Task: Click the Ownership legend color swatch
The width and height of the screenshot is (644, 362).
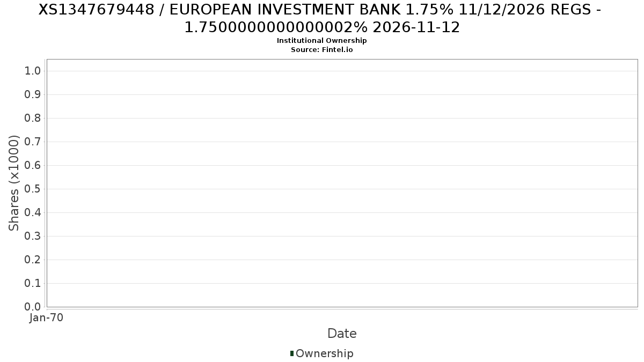Action: coord(292,353)
